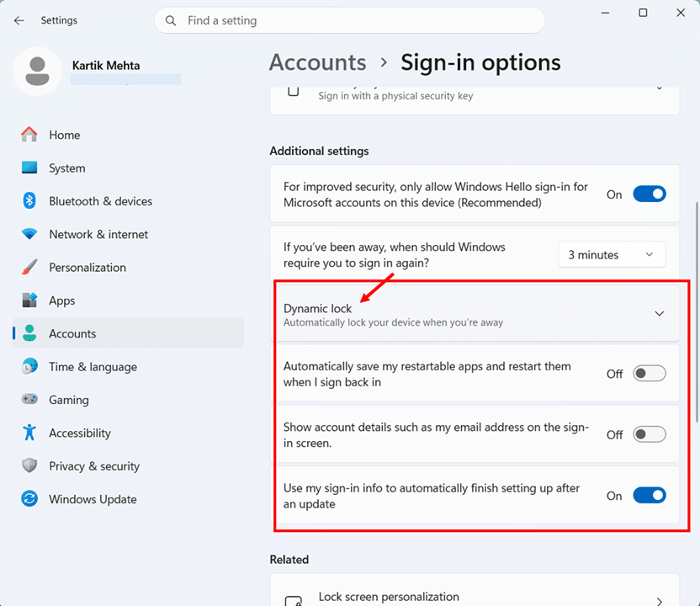Image resolution: width=700 pixels, height=606 pixels.
Task: Click the Find a setting search box
Action: pyautogui.click(x=349, y=20)
